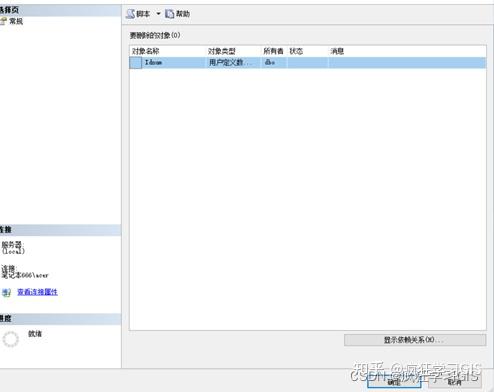Open the dropdown arrow next to 脚本

click(158, 14)
